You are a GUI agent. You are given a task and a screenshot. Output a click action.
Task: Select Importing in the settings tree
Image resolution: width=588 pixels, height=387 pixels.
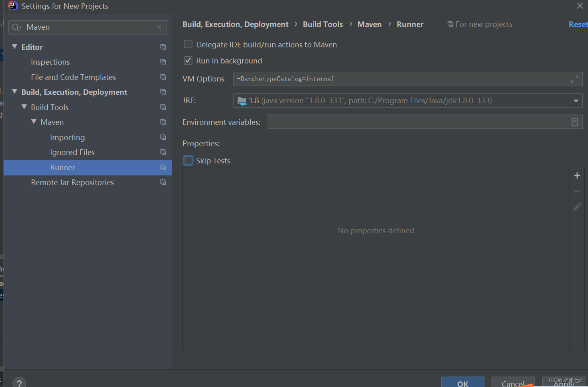tap(67, 137)
